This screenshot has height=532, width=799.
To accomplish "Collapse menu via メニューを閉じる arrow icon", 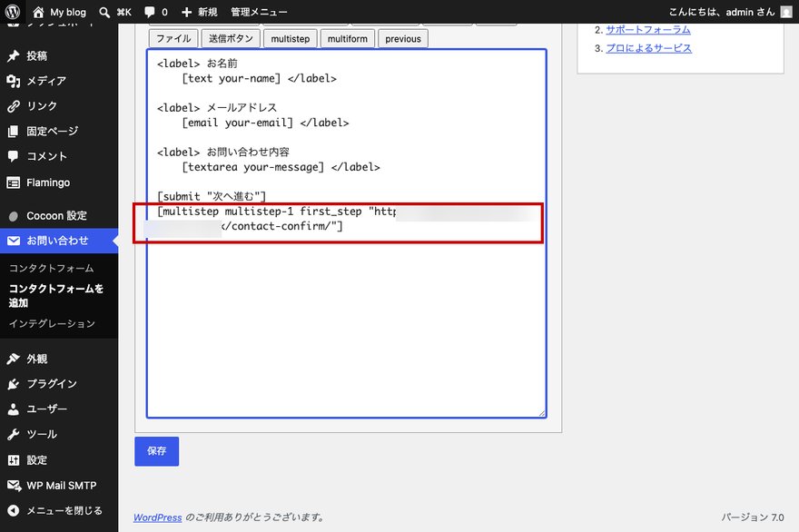I will click(14, 510).
